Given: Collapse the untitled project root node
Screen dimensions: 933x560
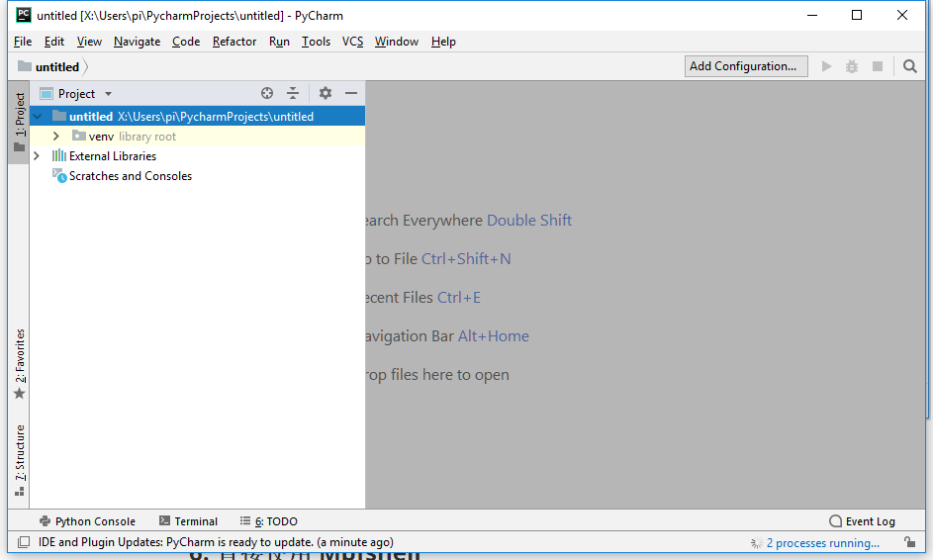Looking at the screenshot, I should [37, 117].
